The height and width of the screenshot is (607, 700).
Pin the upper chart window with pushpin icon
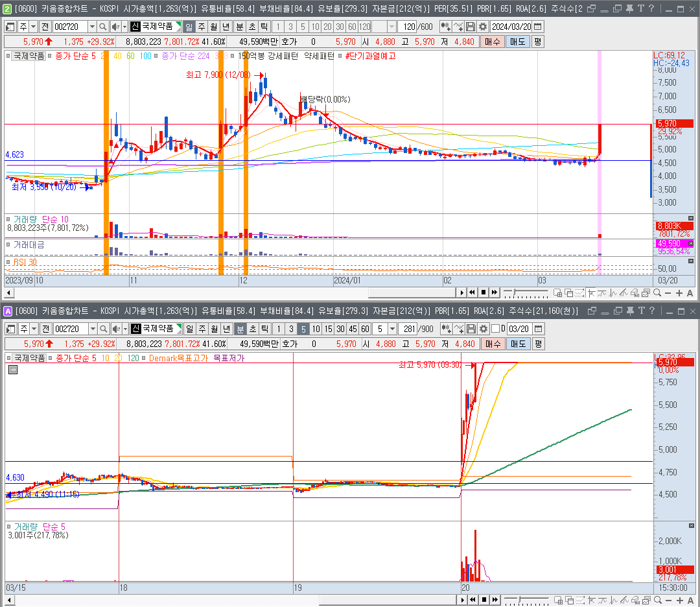629,8
